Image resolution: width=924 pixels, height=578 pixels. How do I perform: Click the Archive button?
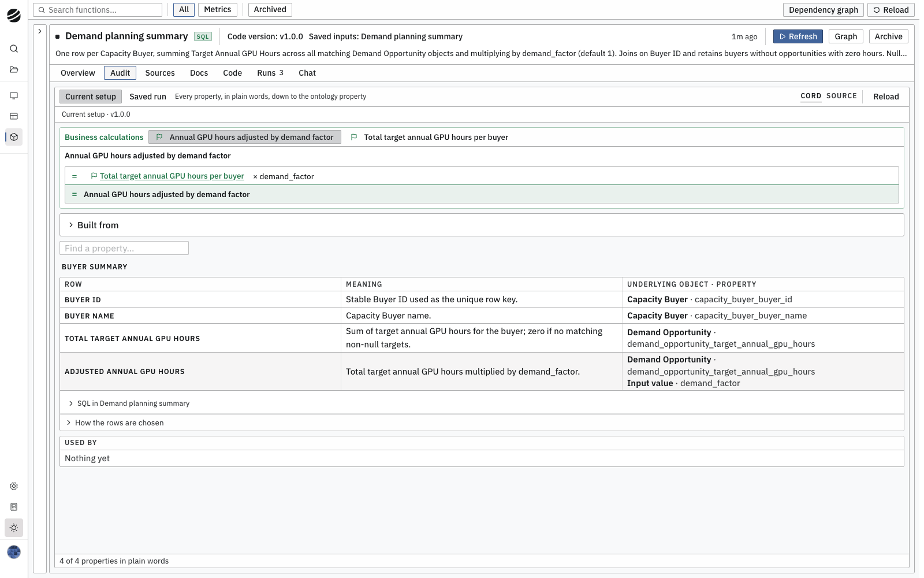[888, 36]
